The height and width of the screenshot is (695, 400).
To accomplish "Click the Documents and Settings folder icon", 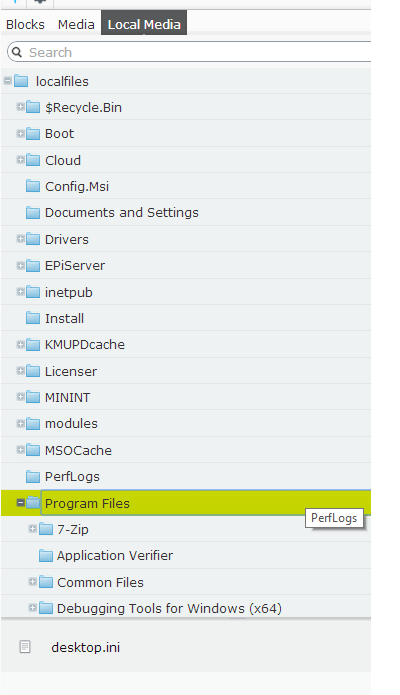I will (x=33, y=213).
